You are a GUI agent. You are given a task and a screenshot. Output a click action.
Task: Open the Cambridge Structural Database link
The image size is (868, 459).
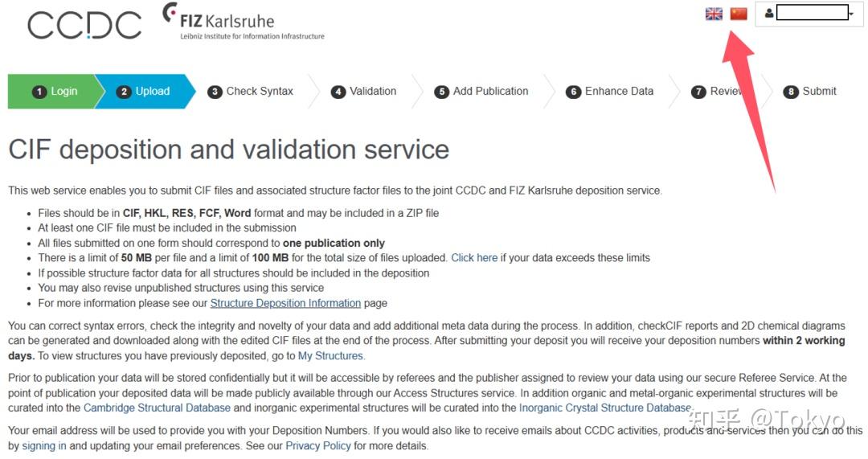[157, 408]
